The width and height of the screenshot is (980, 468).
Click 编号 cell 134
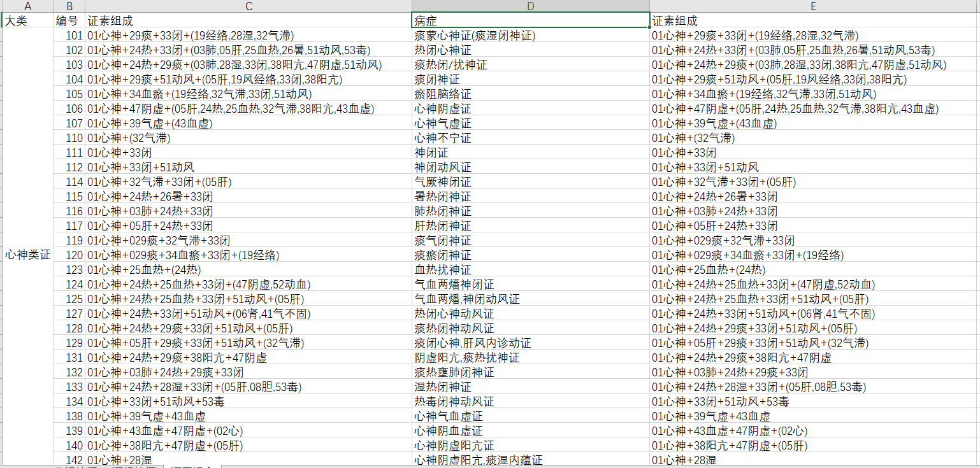coord(69,402)
